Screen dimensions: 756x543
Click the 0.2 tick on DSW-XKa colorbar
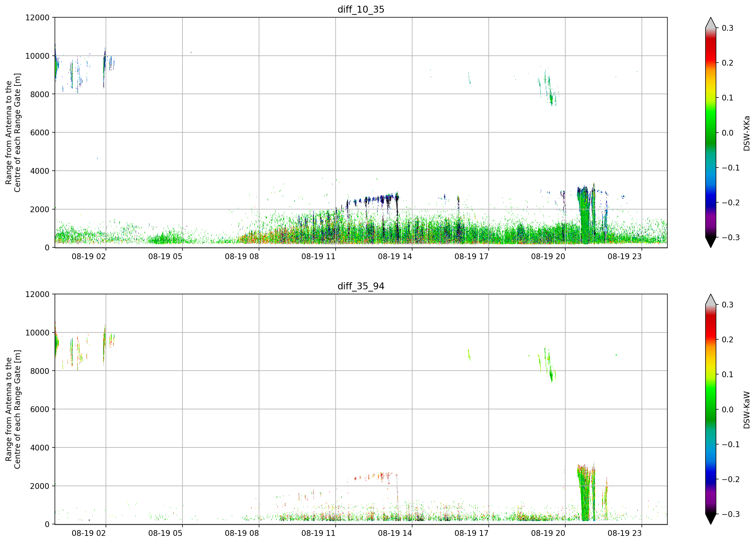point(727,63)
